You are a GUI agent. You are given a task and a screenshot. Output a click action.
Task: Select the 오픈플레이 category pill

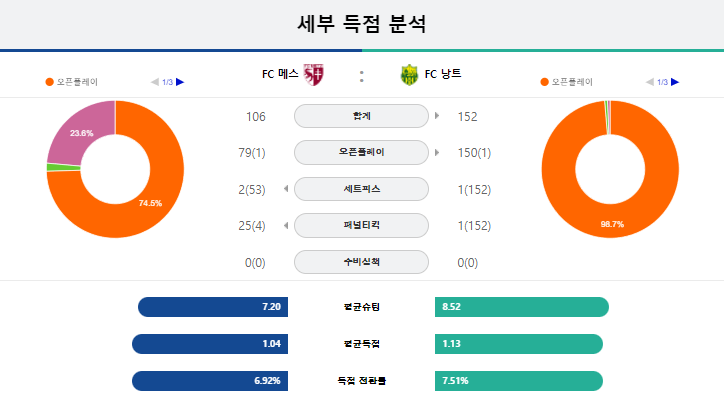tap(362, 152)
